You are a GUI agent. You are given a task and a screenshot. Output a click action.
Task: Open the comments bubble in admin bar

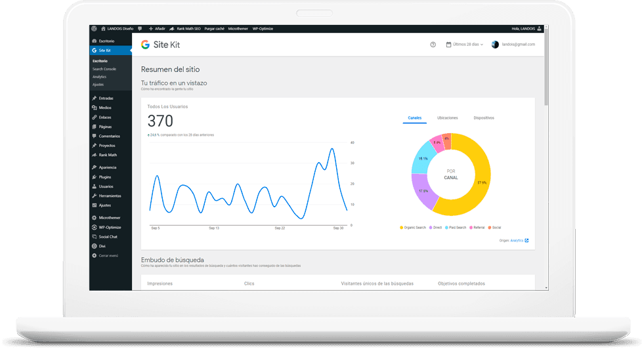[140, 29]
